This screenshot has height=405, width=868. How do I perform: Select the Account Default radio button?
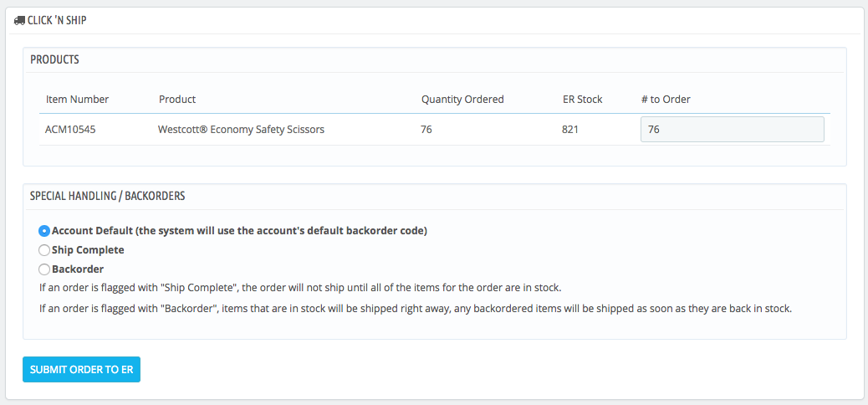coord(44,231)
